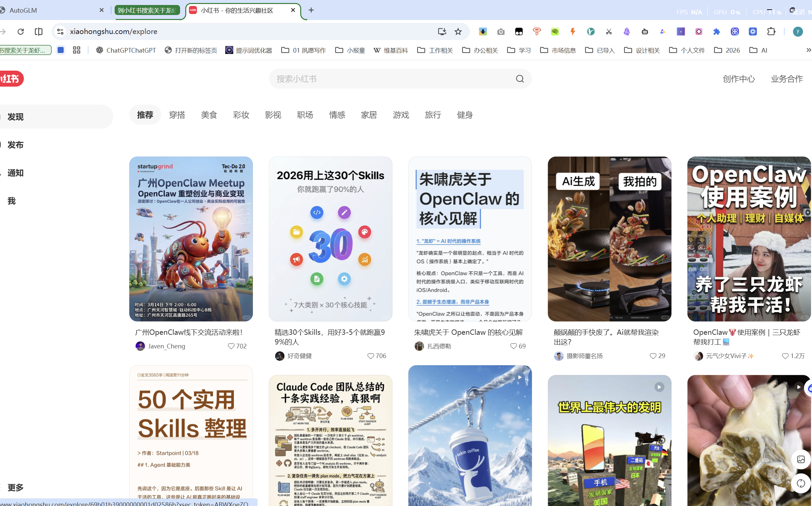Open the apps grid icon in bookmarks bar

click(x=77, y=50)
